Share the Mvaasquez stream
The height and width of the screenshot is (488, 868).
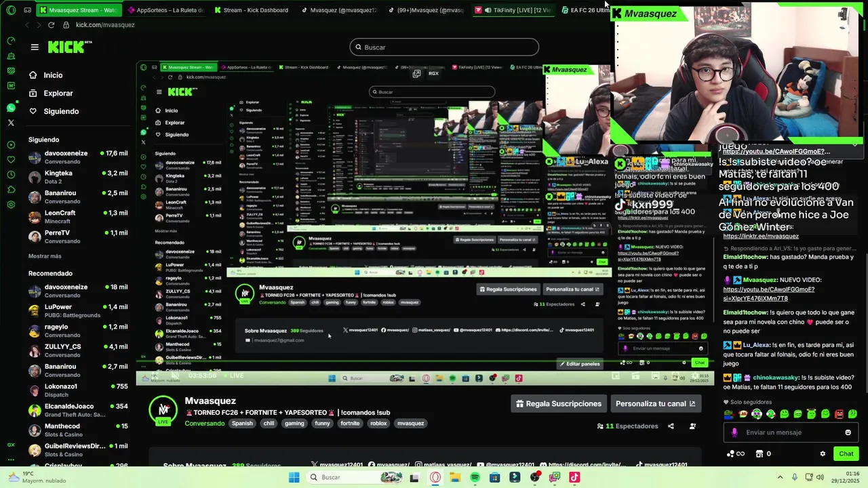pos(671,426)
